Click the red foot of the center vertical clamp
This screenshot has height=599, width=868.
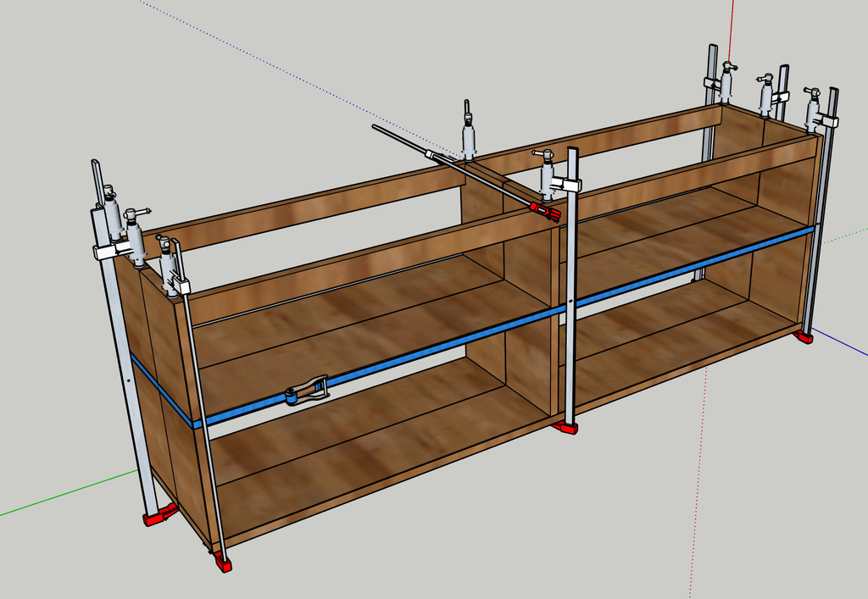pos(565,426)
